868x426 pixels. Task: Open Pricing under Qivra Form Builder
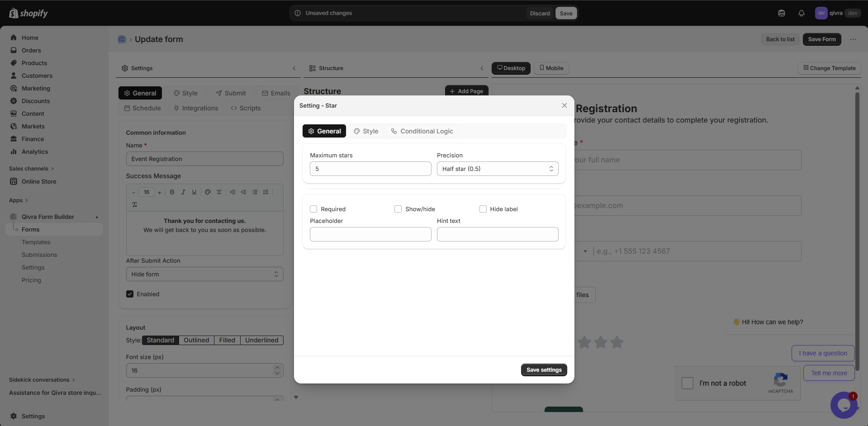[x=31, y=280]
